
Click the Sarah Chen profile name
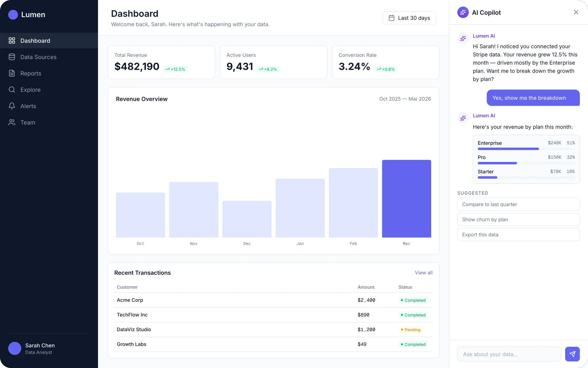pos(40,345)
